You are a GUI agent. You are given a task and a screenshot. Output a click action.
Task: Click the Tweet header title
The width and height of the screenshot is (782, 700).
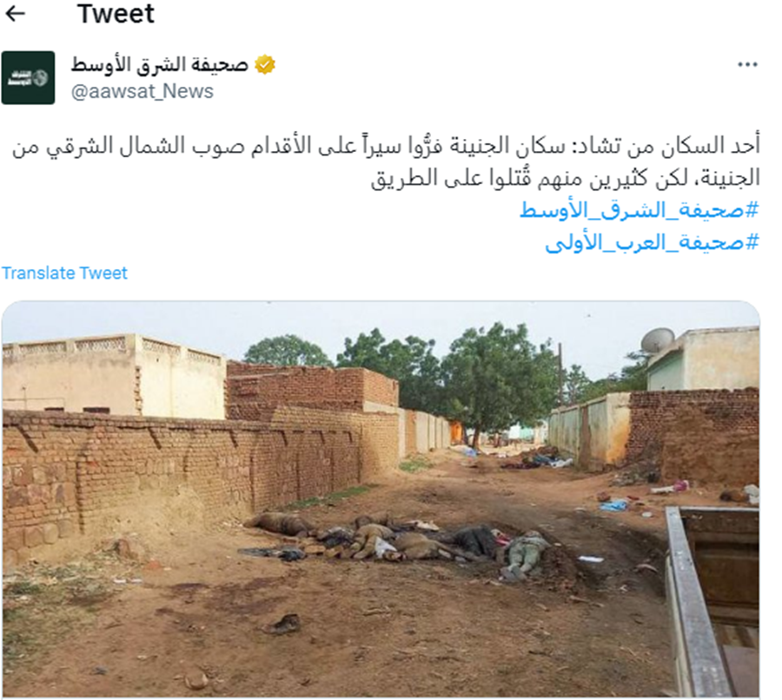click(x=116, y=14)
